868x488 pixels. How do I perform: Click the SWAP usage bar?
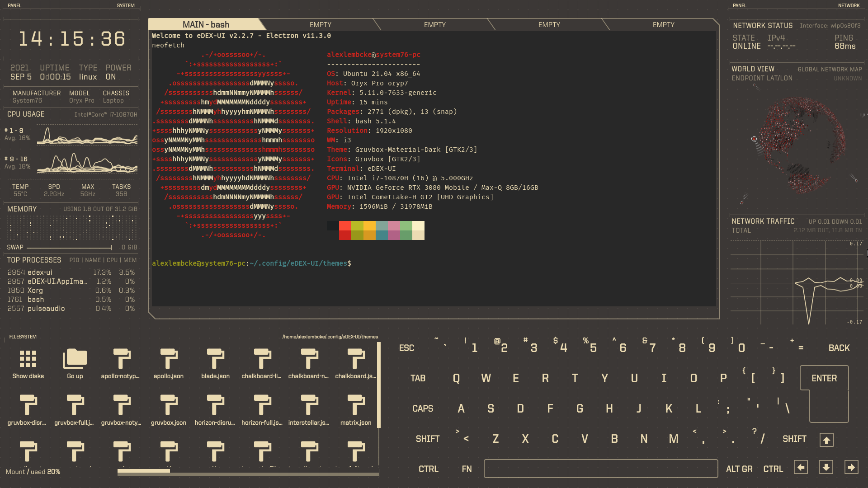pos(69,248)
